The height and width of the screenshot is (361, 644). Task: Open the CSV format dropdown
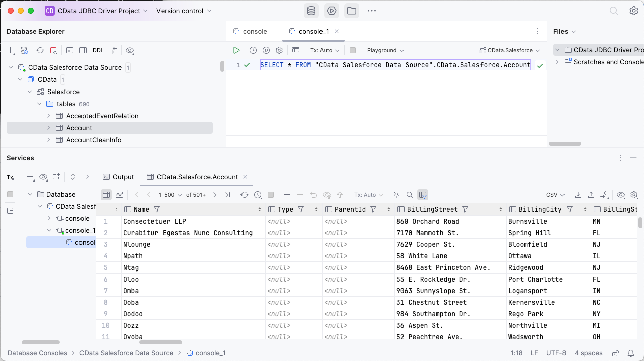[555, 195]
